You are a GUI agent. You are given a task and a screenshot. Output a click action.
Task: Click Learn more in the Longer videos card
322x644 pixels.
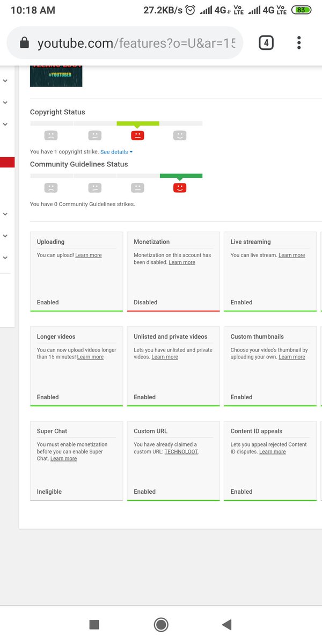point(90,357)
